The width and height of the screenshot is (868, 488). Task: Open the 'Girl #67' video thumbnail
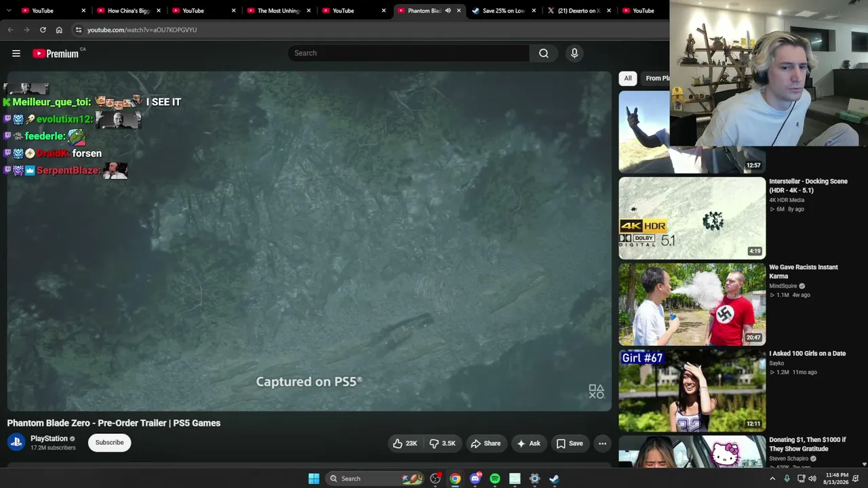tap(692, 390)
